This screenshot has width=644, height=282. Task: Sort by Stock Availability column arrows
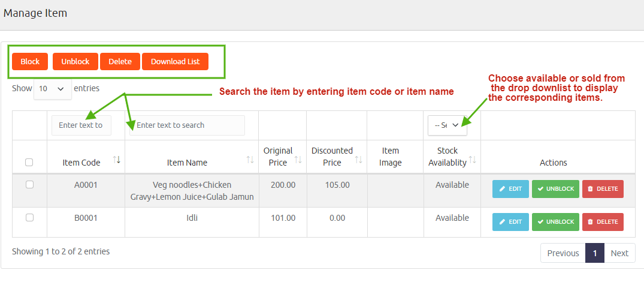(472, 160)
